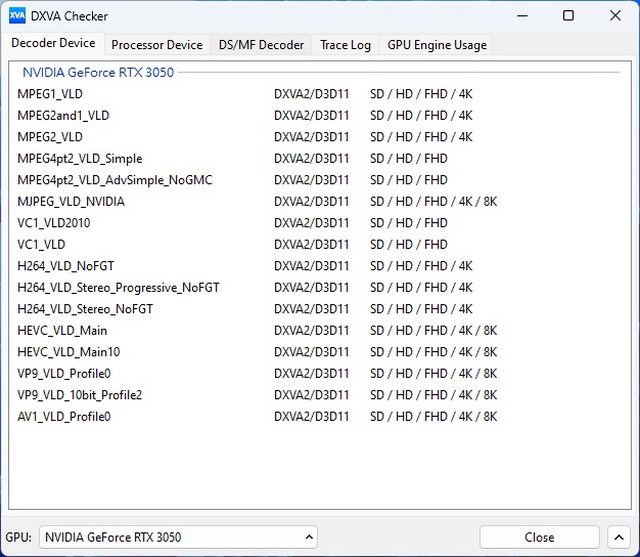Click the DXVA Checker app icon in title bar
The image size is (640, 557).
click(x=17, y=16)
